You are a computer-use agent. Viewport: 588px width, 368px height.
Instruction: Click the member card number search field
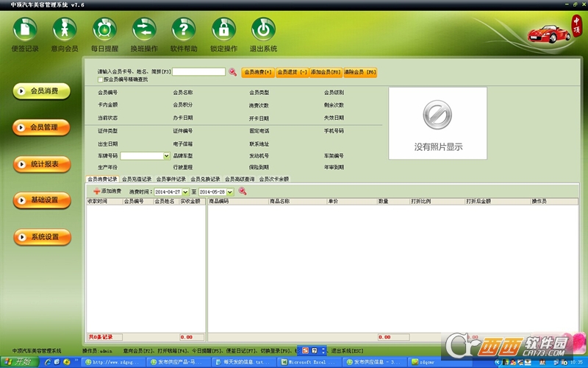click(x=198, y=72)
